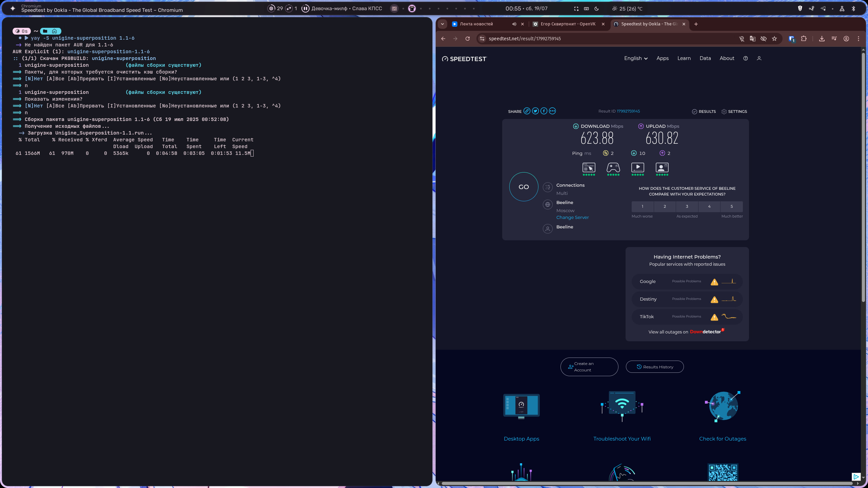Open Chromium downloads icon
Image resolution: width=868 pixels, height=488 pixels.
tap(822, 39)
